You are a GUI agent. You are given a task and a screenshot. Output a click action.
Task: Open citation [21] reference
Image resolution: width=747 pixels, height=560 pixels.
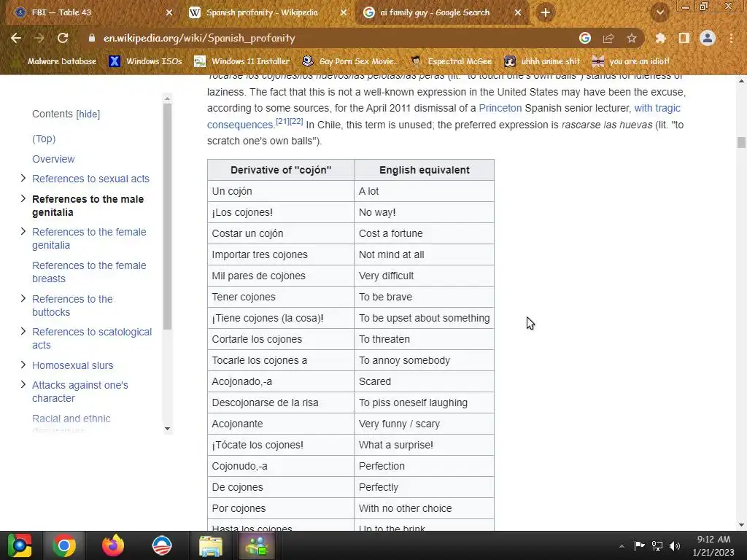282,122
